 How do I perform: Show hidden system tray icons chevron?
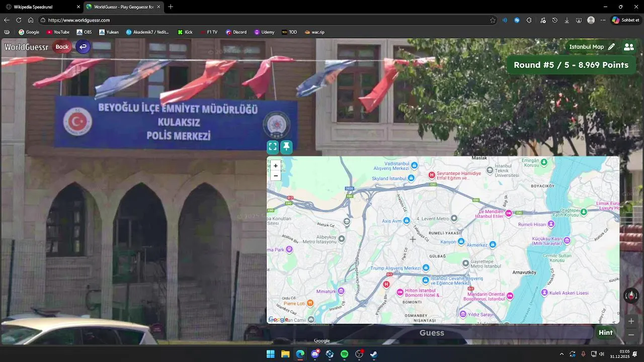tap(561, 354)
